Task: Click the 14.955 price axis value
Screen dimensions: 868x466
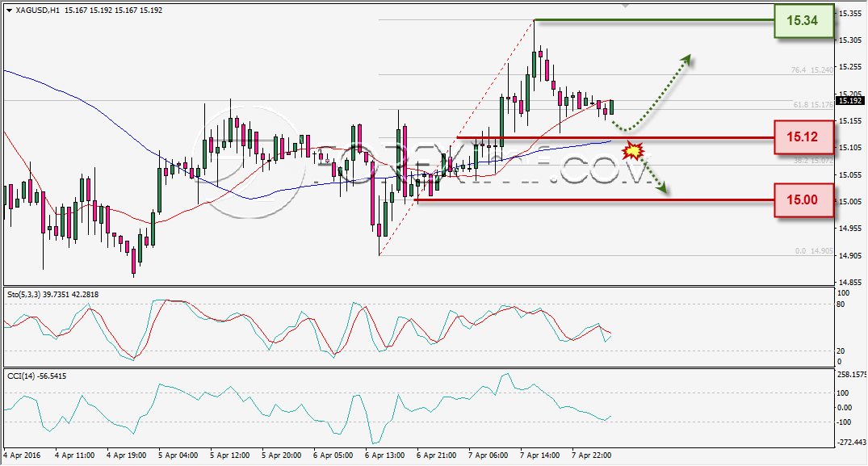Action: pos(850,228)
